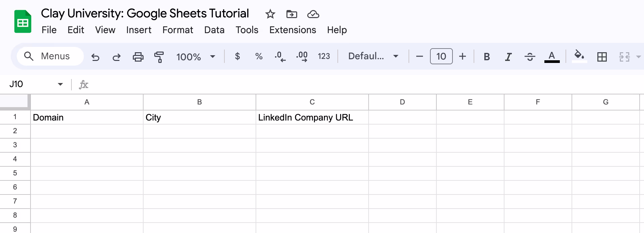The width and height of the screenshot is (644, 233).
Task: Select the Domain cell
Action: (x=87, y=118)
